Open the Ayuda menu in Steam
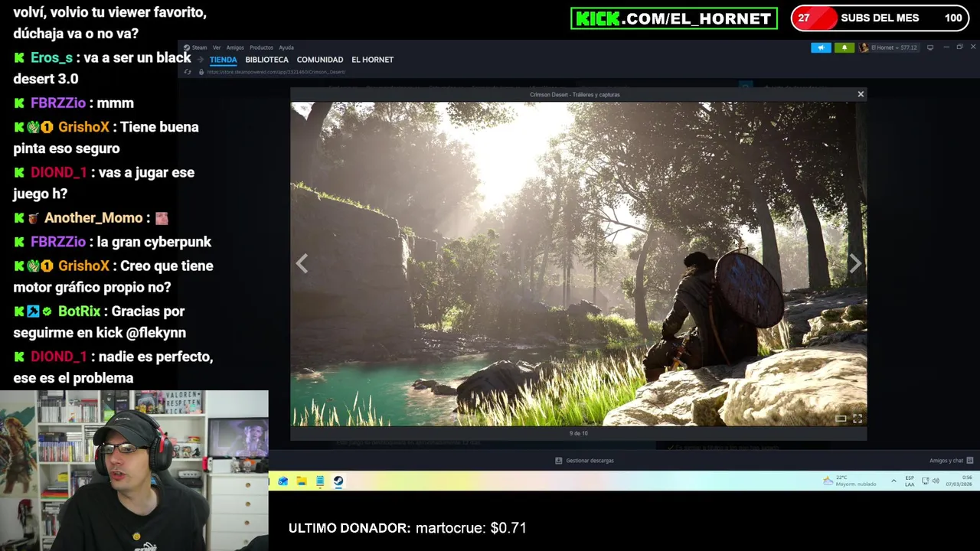 coord(286,47)
